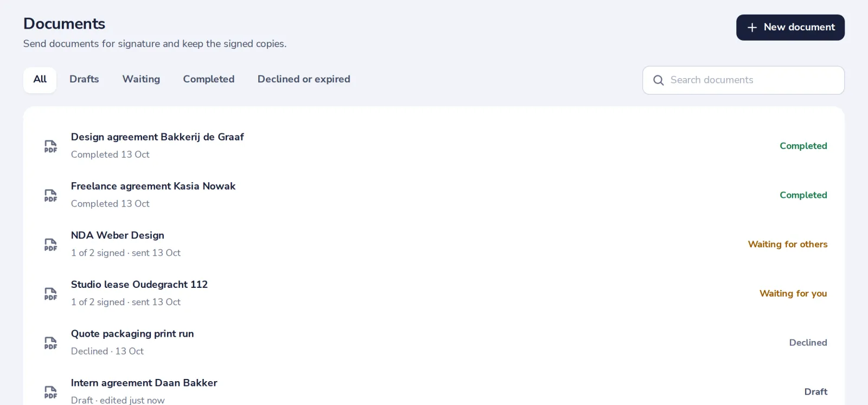Click PDF icon for Freelance agreement Kasia Nowak

[50, 195]
